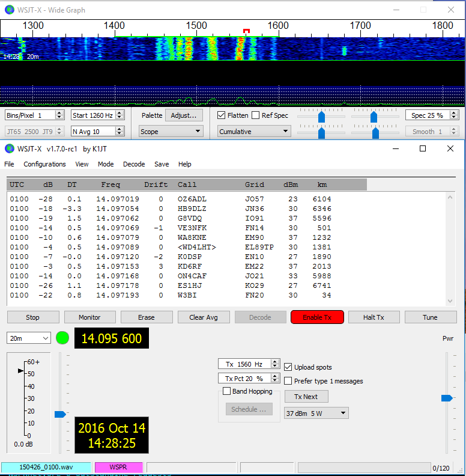Enable Band Hopping checkbox

[x=226, y=391]
